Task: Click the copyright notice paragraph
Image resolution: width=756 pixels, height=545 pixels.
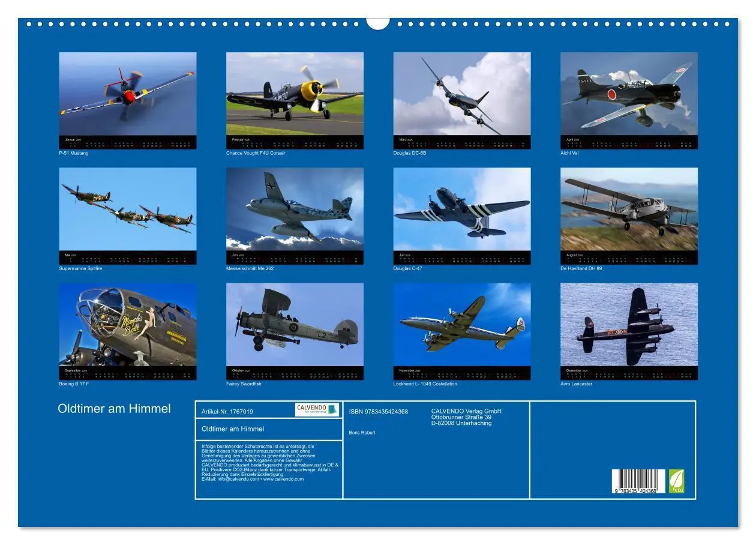Action: (270, 462)
